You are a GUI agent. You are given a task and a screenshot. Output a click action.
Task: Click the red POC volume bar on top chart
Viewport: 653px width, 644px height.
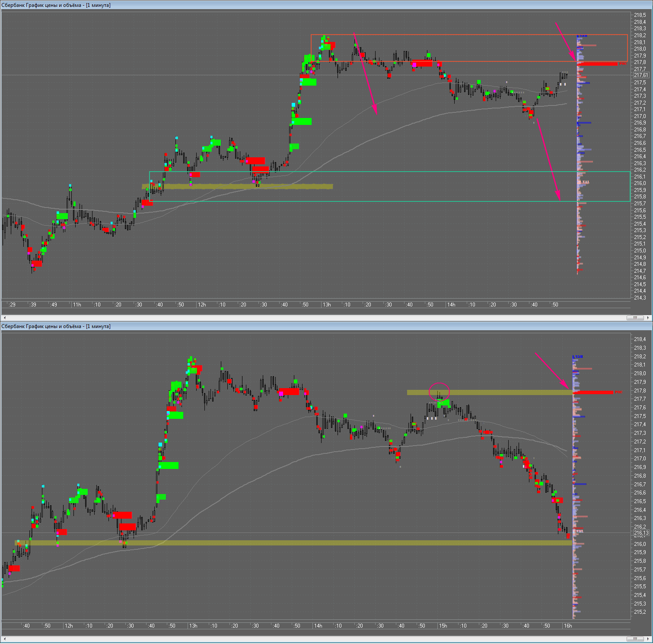tap(598, 64)
